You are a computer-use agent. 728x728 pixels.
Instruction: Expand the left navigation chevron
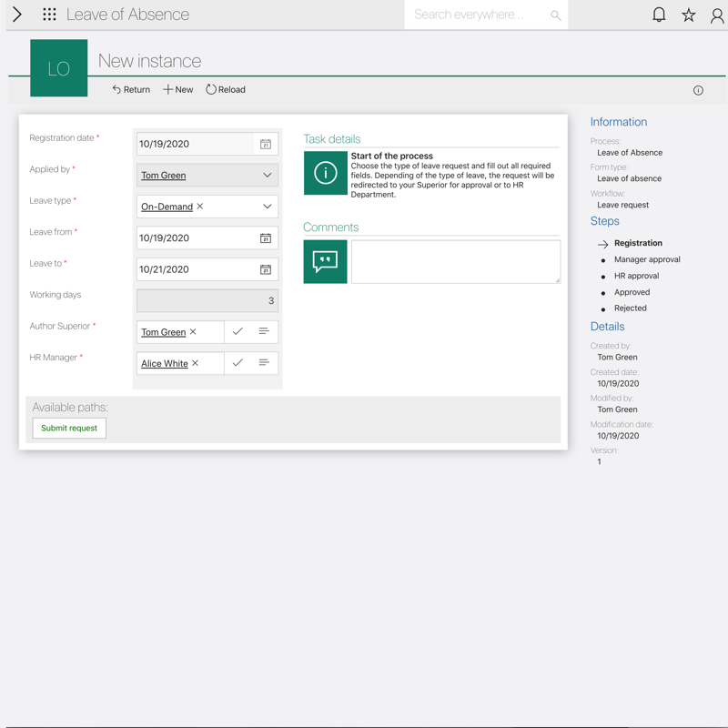pyautogui.click(x=16, y=15)
